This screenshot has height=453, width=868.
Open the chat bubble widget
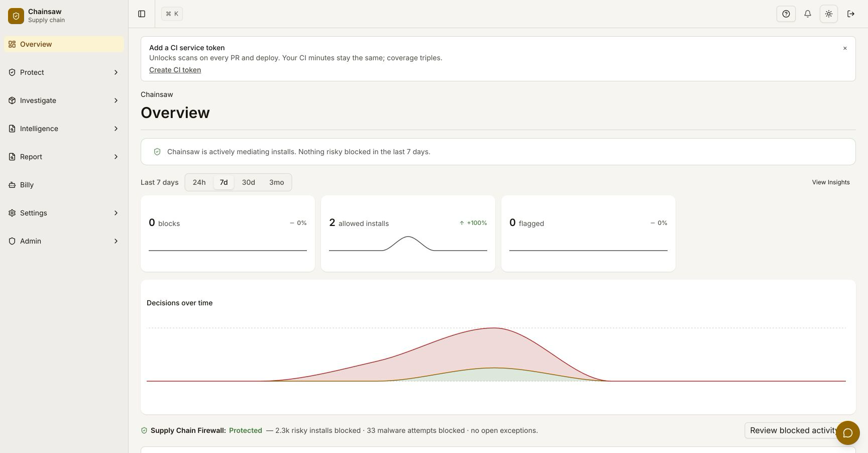848,433
